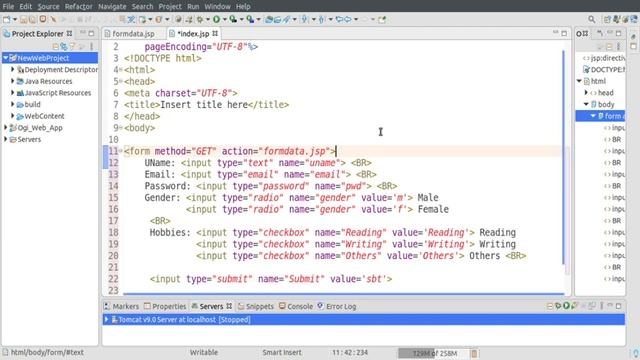Collapse the body node in Outline
The image size is (640, 360).
pyautogui.click(x=586, y=104)
